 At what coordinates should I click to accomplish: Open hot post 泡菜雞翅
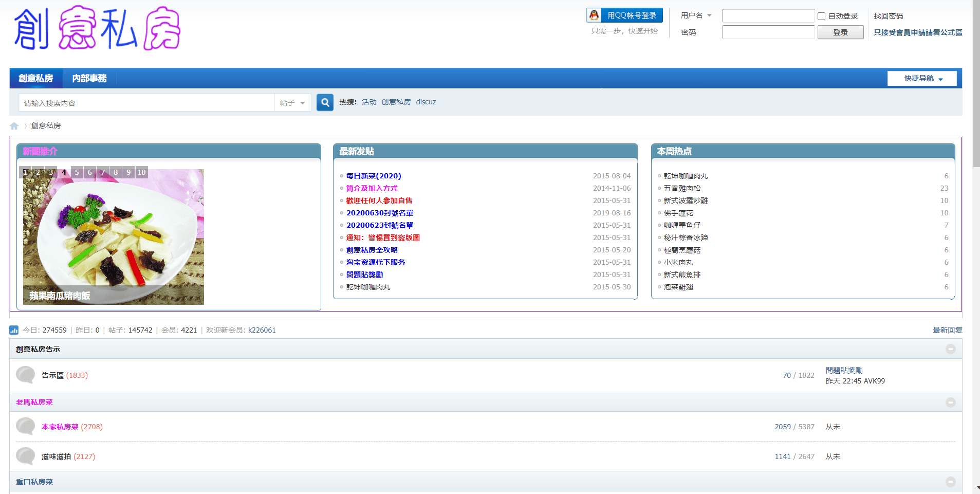[x=678, y=287]
